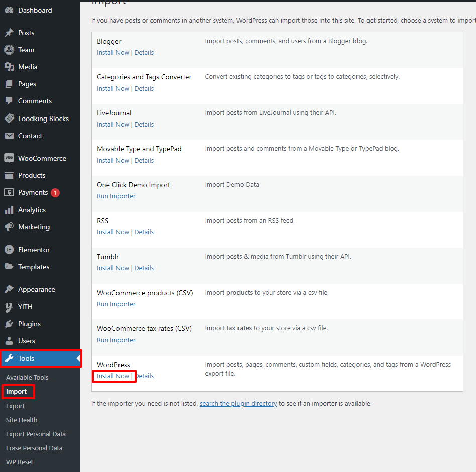The width and height of the screenshot is (476, 472).
Task: Click the Posts pushpin icon
Action: click(9, 33)
